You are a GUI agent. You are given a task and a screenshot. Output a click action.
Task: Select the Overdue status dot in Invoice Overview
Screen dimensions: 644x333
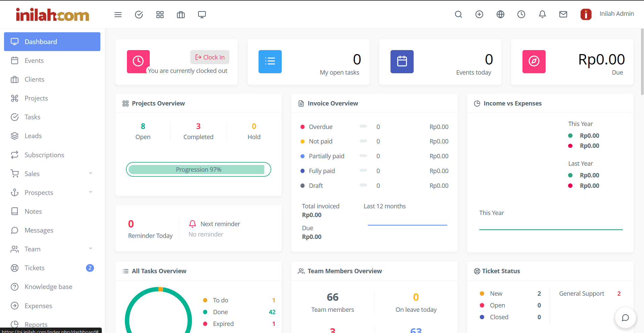[302, 127]
